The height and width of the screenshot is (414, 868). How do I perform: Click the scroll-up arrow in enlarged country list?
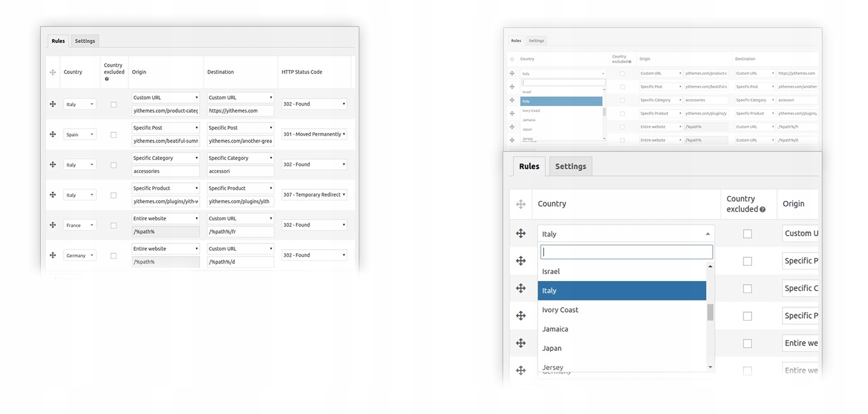click(710, 266)
